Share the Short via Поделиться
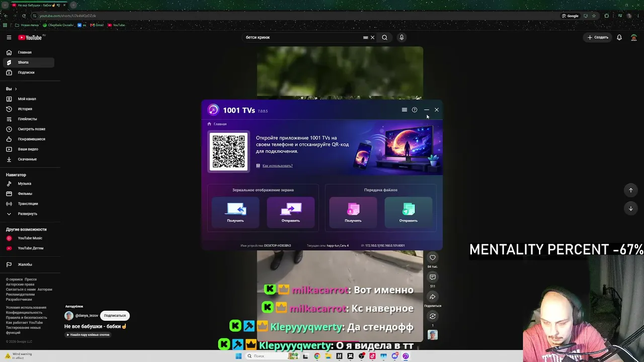644x362 pixels. 433,297
